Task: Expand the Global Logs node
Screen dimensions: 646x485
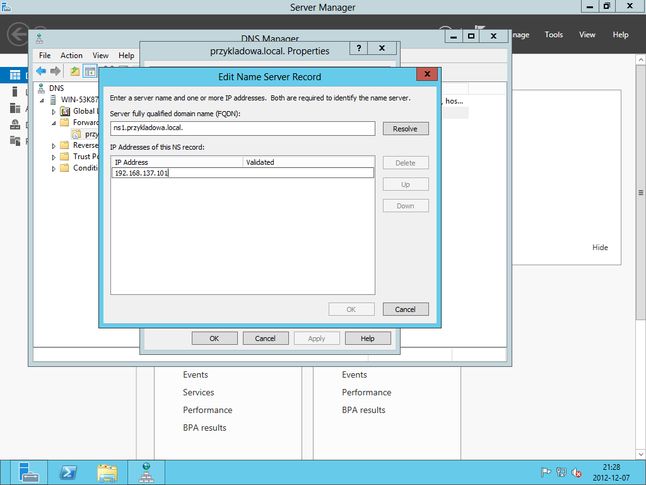Action: point(53,112)
